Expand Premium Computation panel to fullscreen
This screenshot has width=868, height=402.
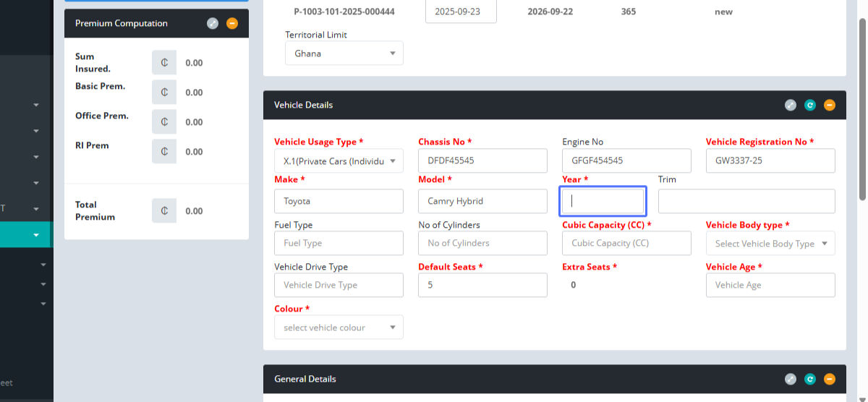coord(212,23)
